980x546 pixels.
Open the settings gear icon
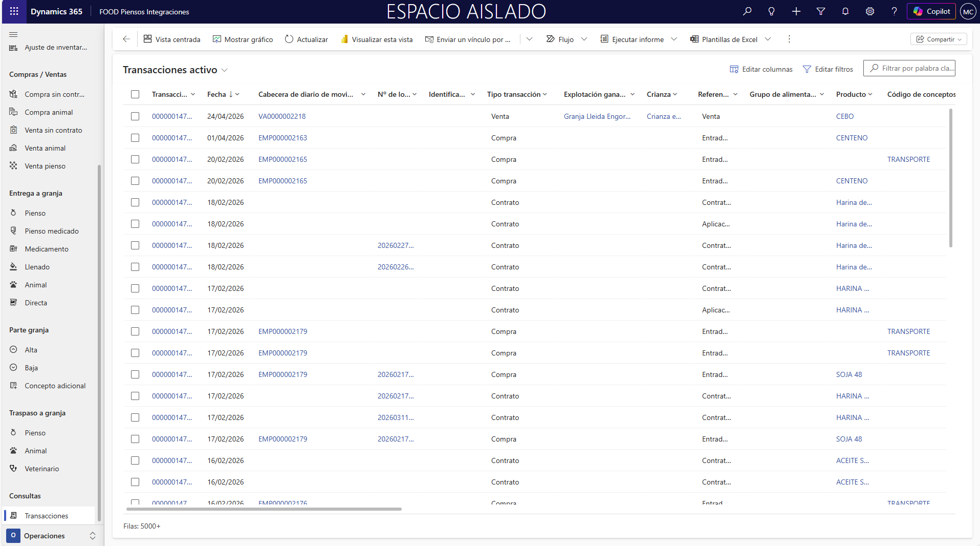coord(869,11)
